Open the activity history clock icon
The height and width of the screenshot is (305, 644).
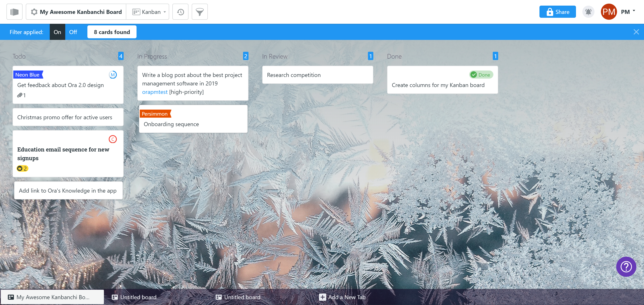[180, 12]
